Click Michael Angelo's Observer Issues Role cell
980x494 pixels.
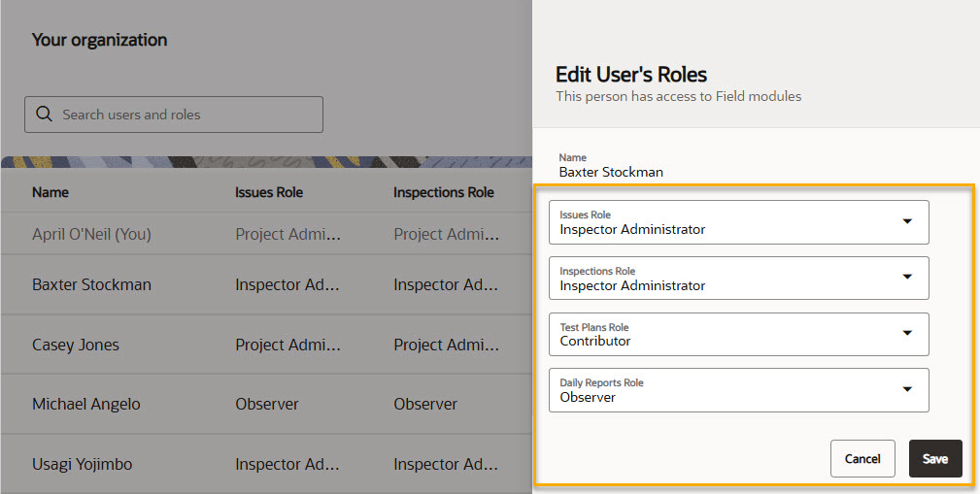pyautogui.click(x=267, y=404)
